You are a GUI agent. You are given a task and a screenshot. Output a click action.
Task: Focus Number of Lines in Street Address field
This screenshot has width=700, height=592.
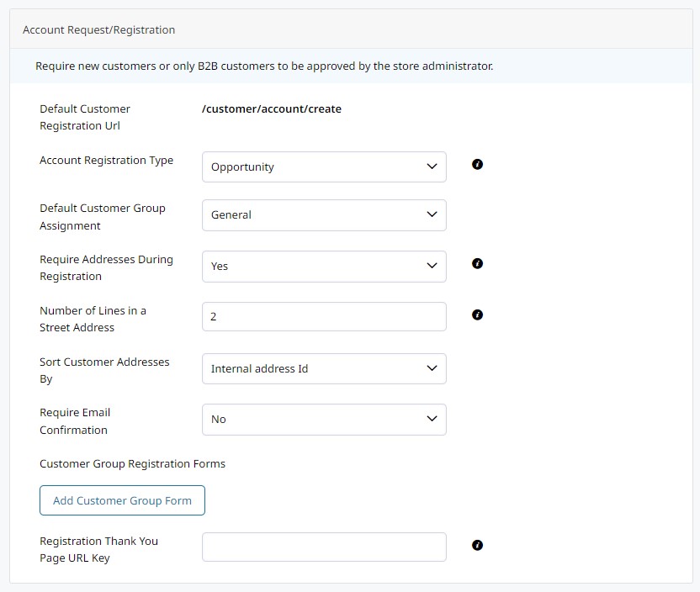pos(324,317)
